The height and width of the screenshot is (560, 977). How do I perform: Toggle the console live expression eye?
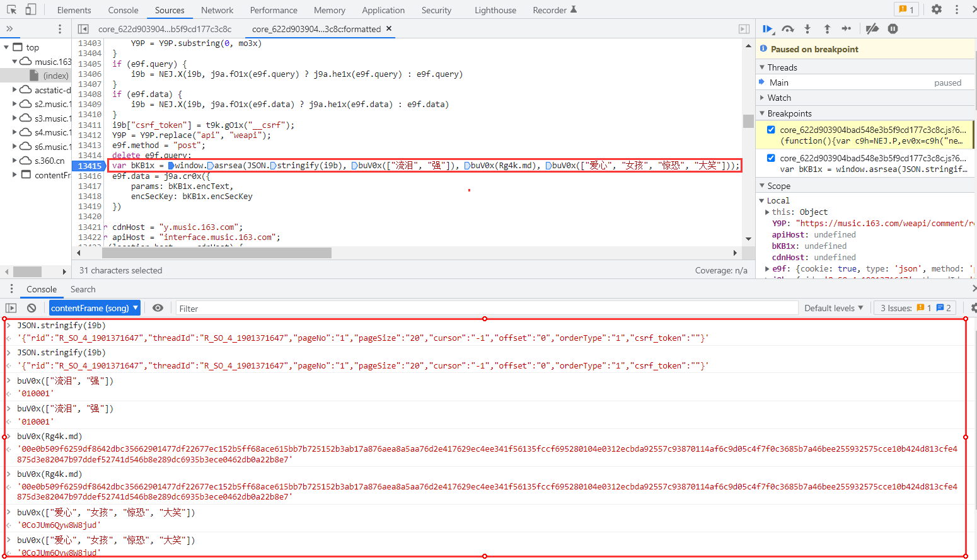tap(158, 308)
